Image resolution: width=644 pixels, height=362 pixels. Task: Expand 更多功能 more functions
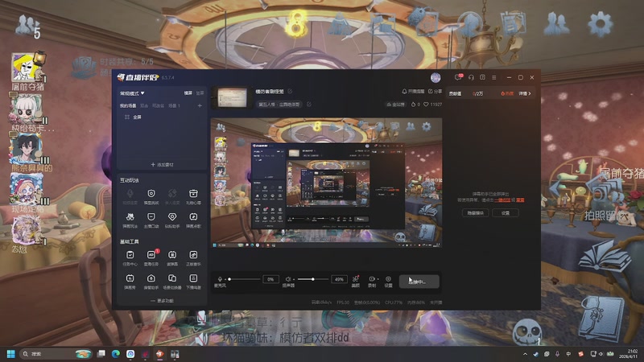click(x=162, y=301)
